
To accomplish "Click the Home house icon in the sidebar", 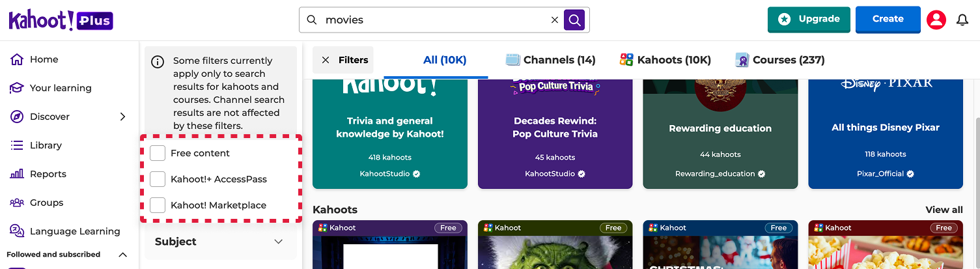I will click(x=17, y=59).
